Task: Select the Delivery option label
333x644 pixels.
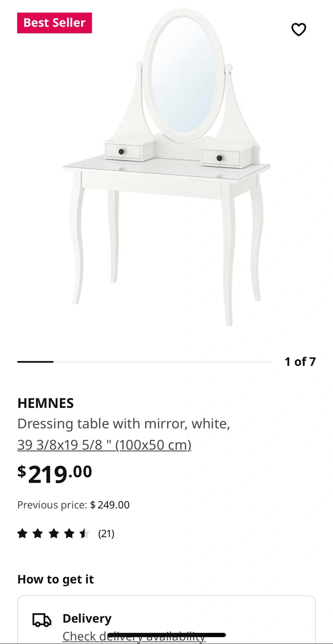Action: 87,618
